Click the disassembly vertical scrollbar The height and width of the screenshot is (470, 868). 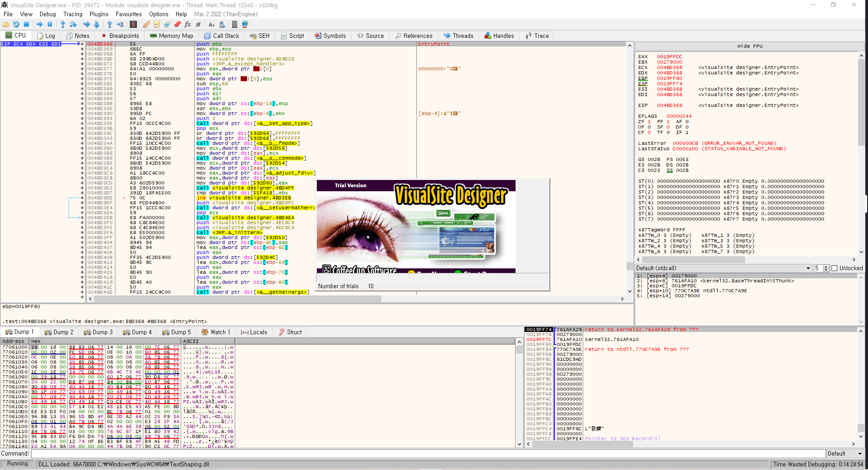630,168
